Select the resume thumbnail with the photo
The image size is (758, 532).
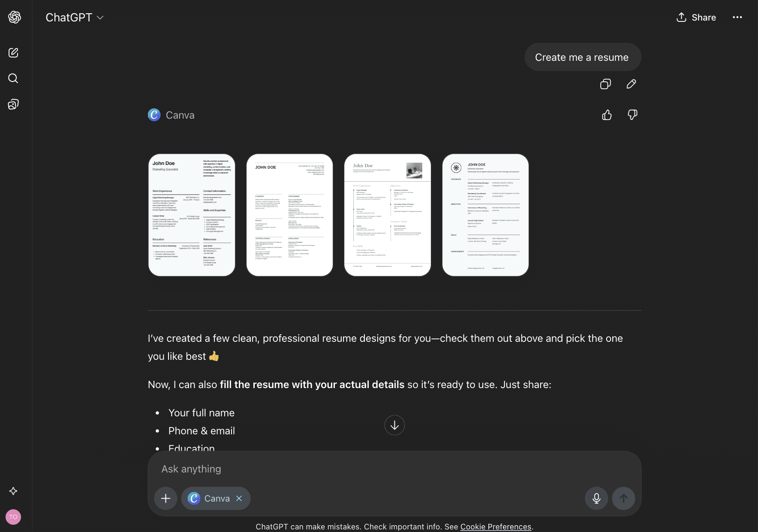pyautogui.click(x=388, y=215)
